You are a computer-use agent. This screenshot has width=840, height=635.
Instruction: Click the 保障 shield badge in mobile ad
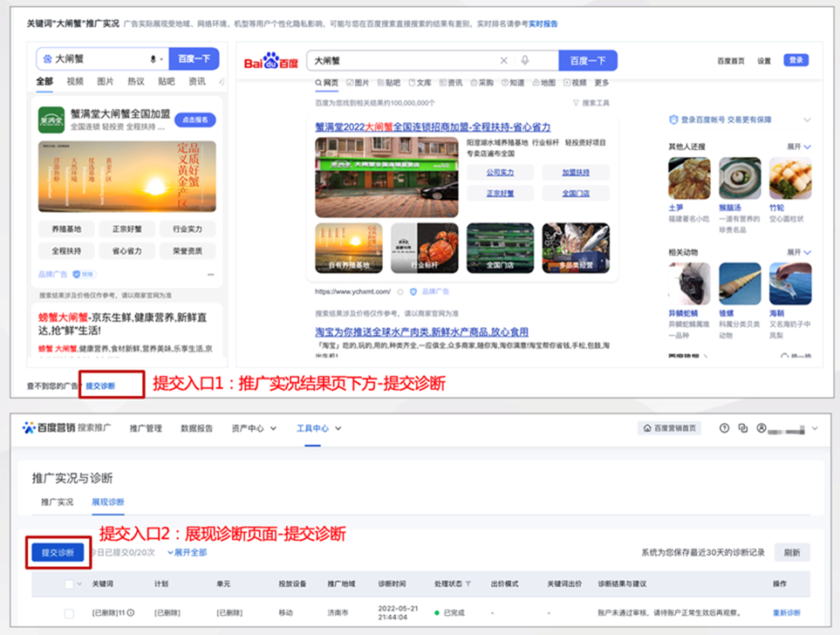pyautogui.click(x=83, y=275)
